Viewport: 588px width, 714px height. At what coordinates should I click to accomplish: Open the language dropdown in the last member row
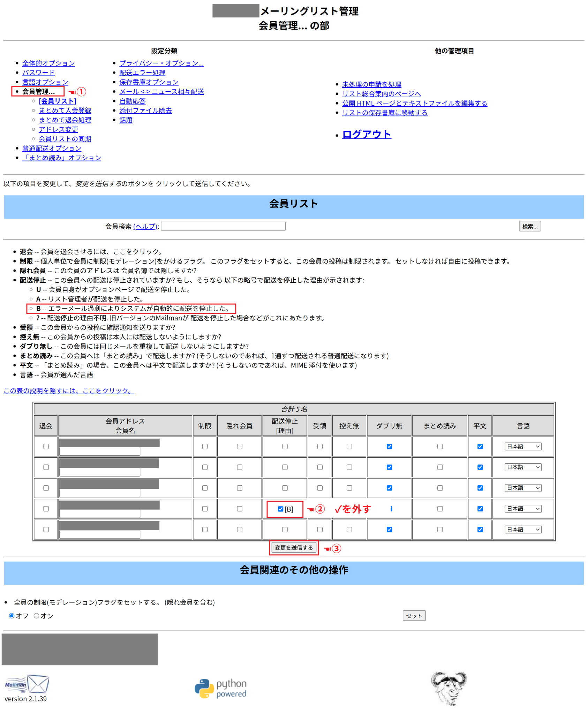523,529
